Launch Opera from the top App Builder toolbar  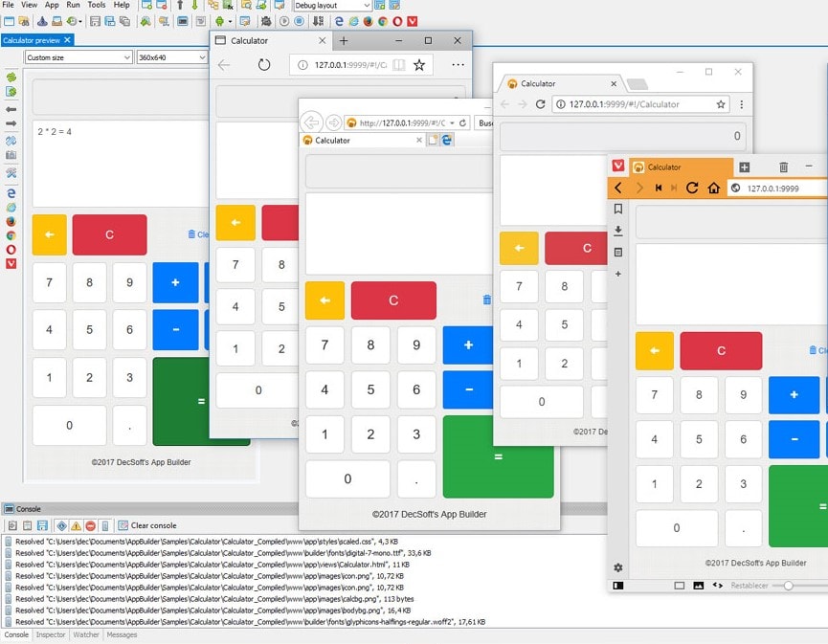[x=397, y=21]
